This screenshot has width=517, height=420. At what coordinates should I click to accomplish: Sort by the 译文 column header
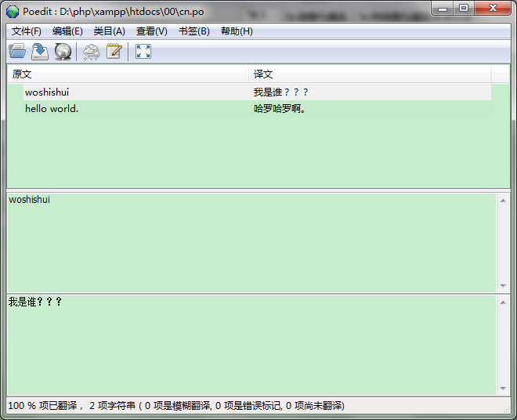click(x=370, y=74)
